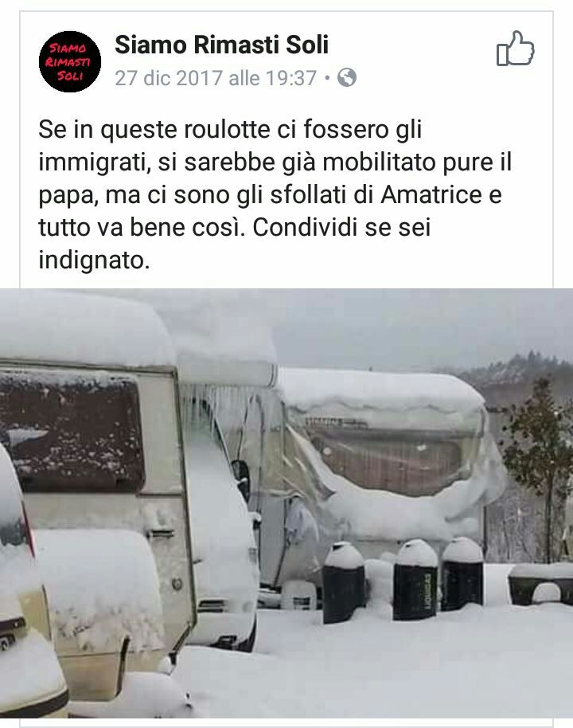The height and width of the screenshot is (728, 573).
Task: Click the dark window of the left caravan
Action: [x=71, y=430]
